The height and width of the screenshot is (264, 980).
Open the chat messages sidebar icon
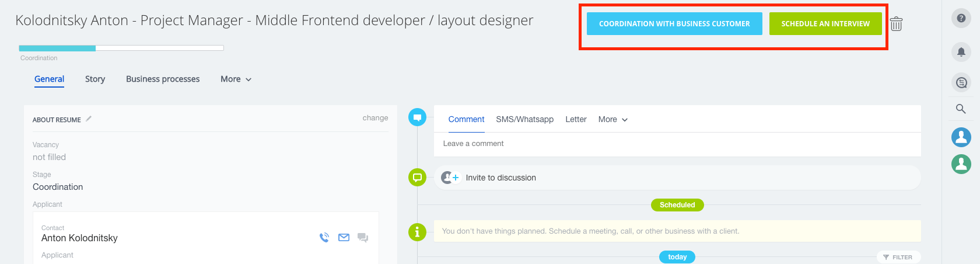tap(961, 83)
